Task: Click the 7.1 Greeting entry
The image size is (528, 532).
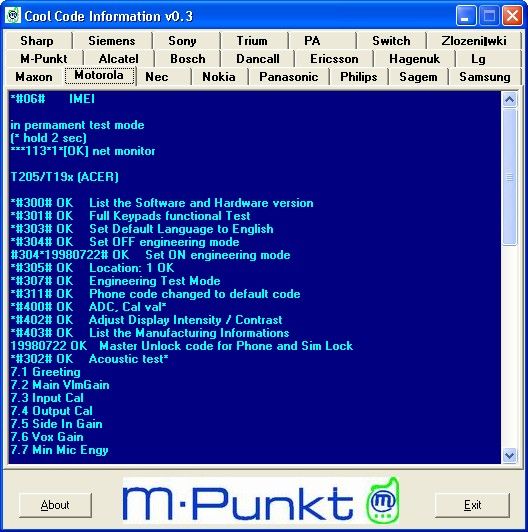Action: click(x=45, y=372)
